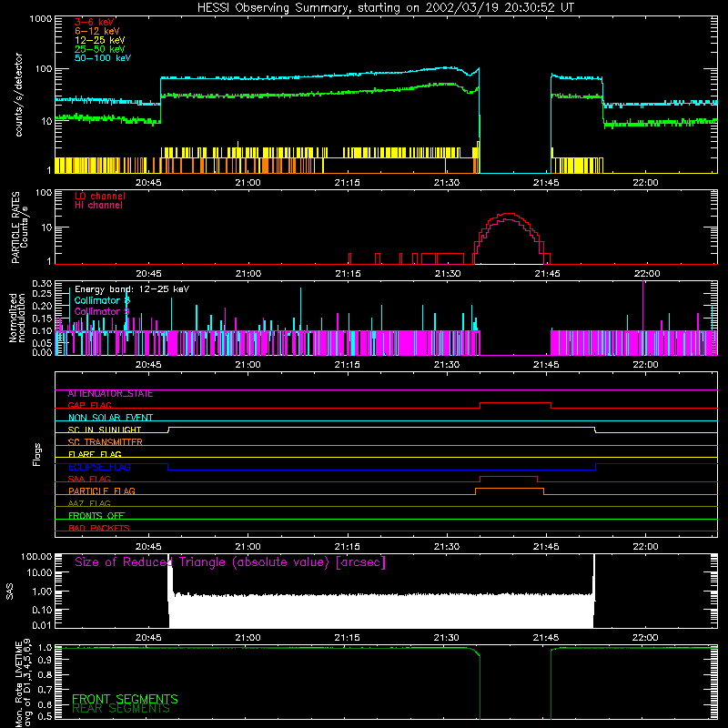The image size is (728, 728).
Task: Click the GAP_FLAG label
Action: [89, 405]
